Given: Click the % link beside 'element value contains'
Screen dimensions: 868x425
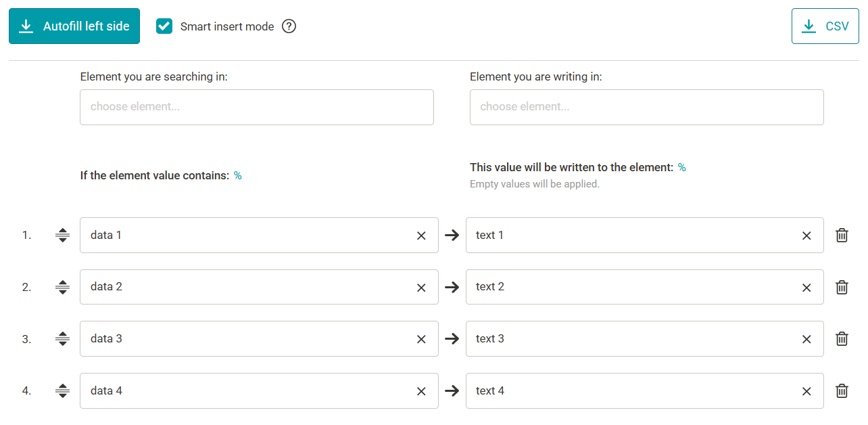Looking at the screenshot, I should 238,176.
